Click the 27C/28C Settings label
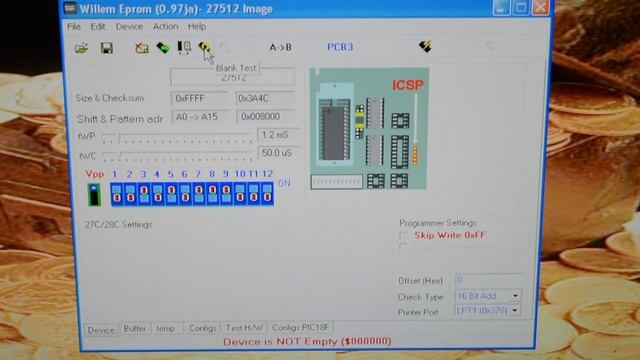Image resolution: width=640 pixels, height=360 pixels. pos(118,224)
